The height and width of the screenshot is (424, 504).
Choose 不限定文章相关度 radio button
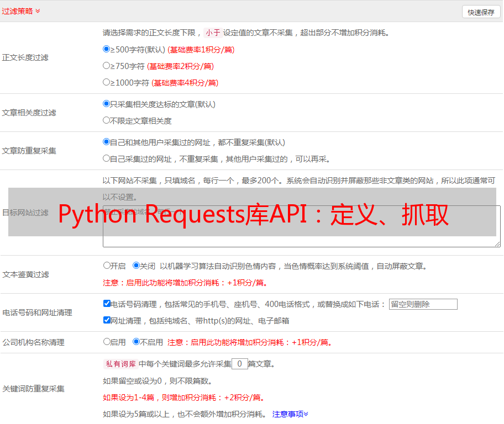(107, 120)
